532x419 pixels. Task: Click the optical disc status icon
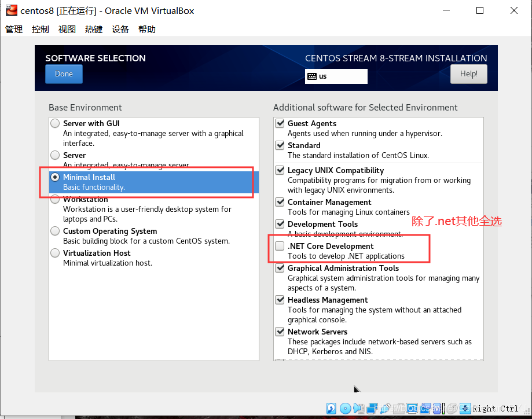tap(346, 408)
